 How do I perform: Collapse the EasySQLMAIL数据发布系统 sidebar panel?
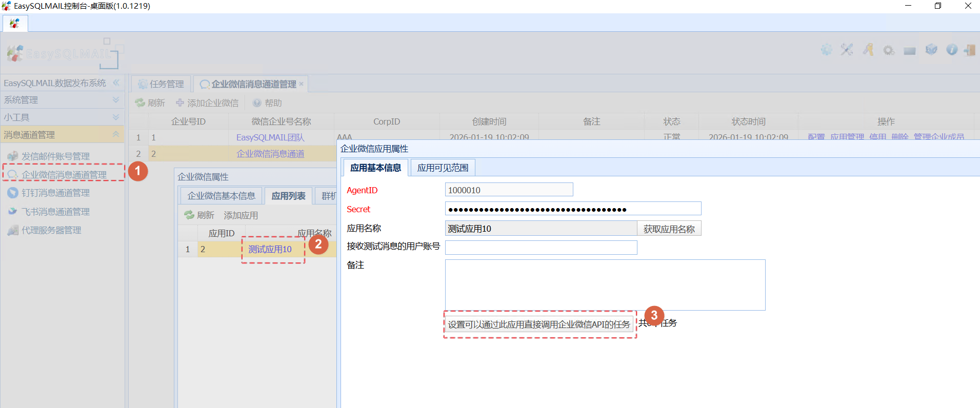(116, 83)
